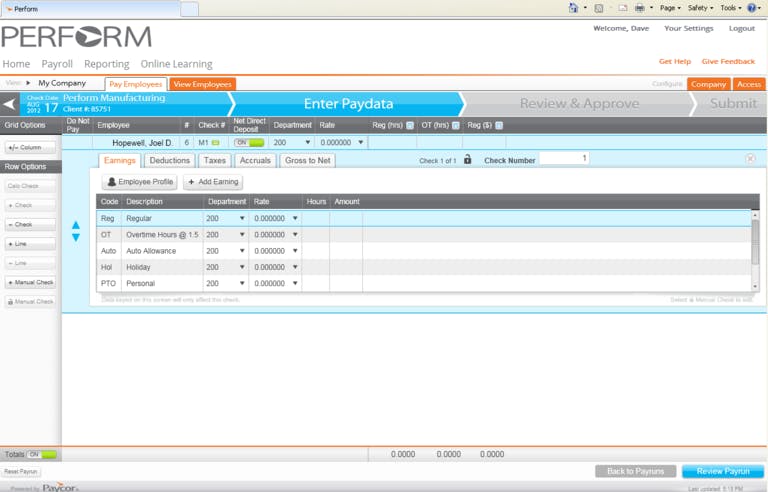Click the Give Feedback link
768x492 pixels.
point(728,61)
